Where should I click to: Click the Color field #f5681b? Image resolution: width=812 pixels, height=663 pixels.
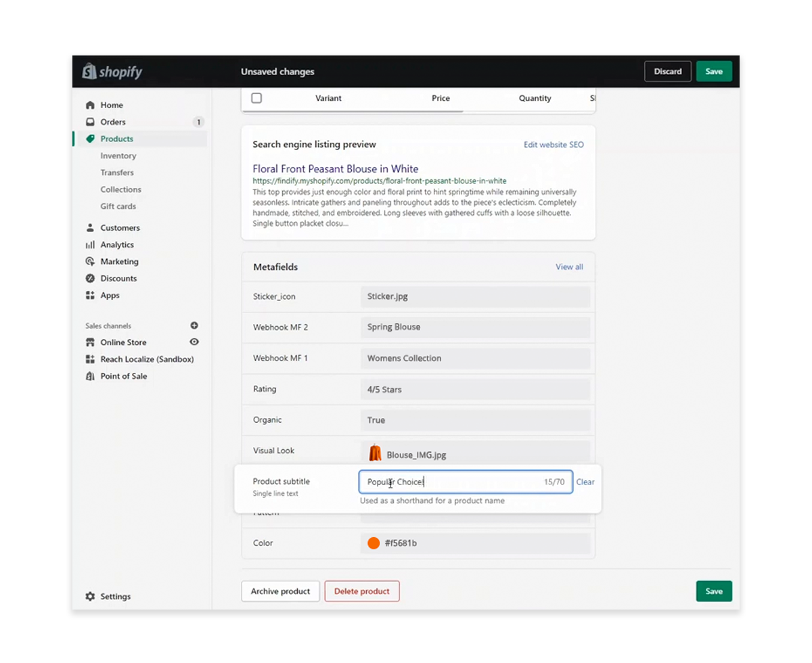coord(475,543)
